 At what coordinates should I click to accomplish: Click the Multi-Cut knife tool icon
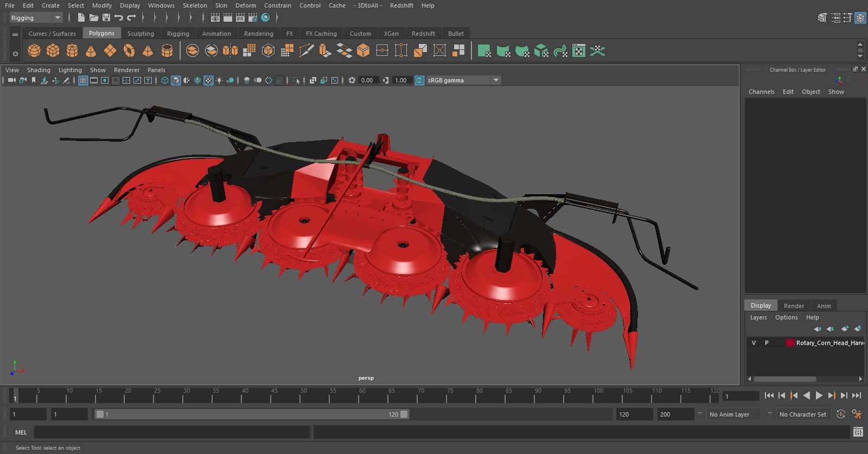tap(306, 51)
